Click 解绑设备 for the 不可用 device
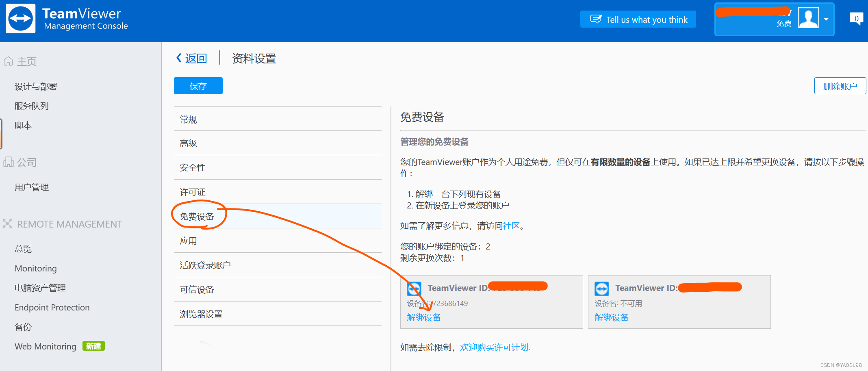Screen dimensions: 868x371 click(612, 317)
